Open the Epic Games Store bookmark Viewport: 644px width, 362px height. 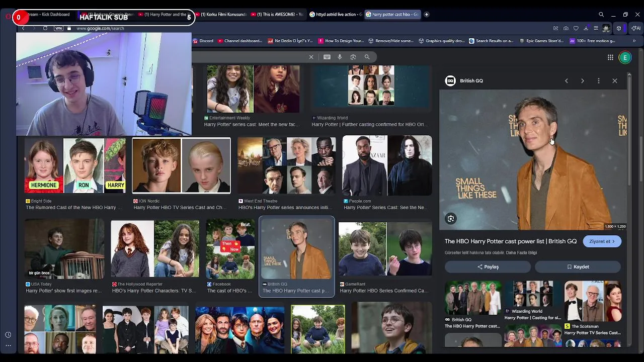point(541,41)
